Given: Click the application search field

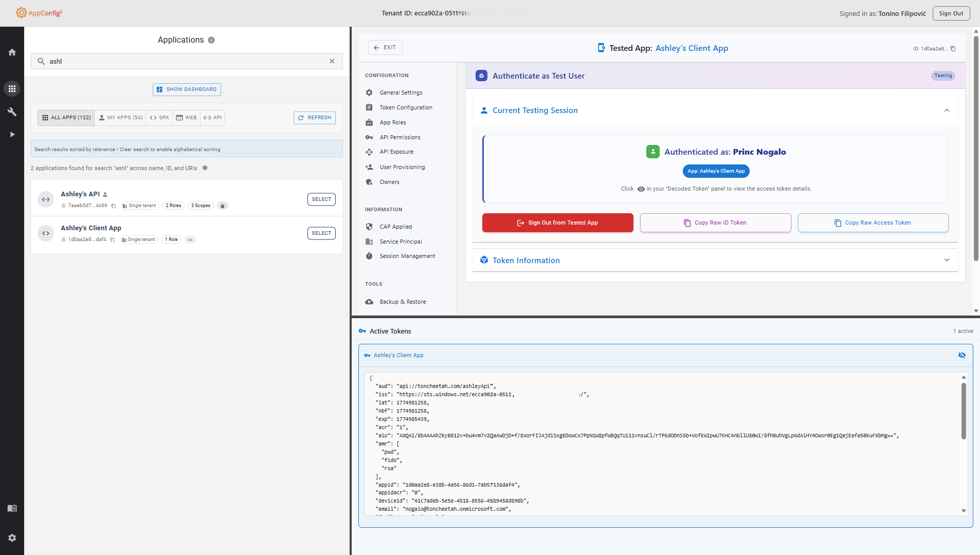Looking at the screenshot, I should 187,61.
